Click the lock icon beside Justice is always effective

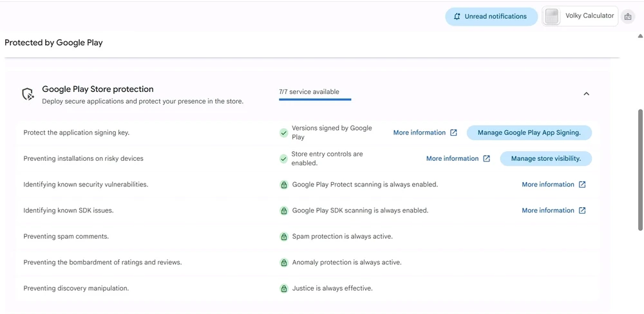point(283,288)
